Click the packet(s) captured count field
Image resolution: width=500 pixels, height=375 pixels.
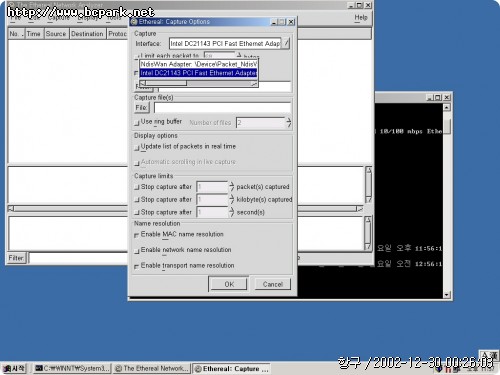click(212, 187)
